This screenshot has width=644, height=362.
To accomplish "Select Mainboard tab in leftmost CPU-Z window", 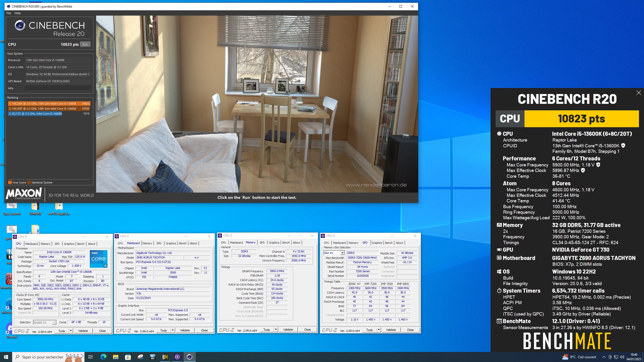I will [31, 244].
